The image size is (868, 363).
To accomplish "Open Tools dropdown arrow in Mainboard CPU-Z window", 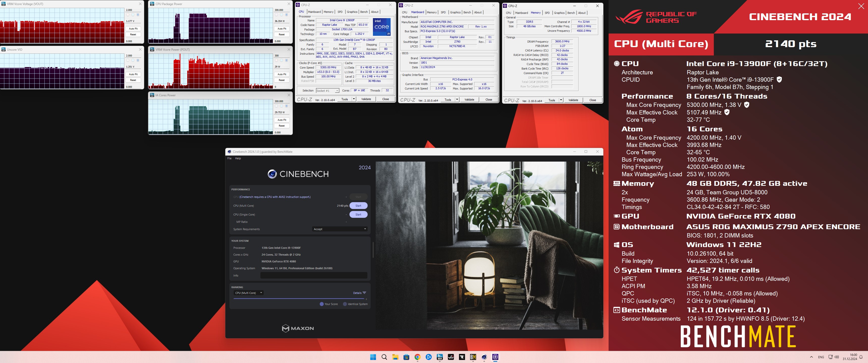I will click(457, 100).
